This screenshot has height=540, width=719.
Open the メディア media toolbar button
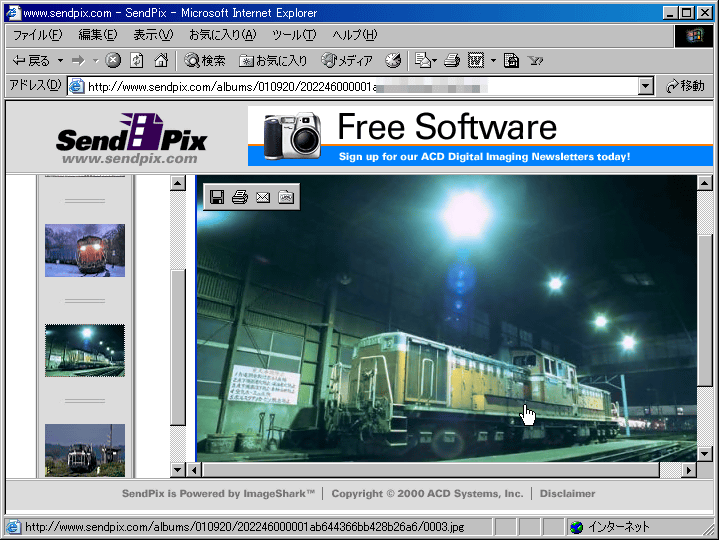[x=347, y=61]
